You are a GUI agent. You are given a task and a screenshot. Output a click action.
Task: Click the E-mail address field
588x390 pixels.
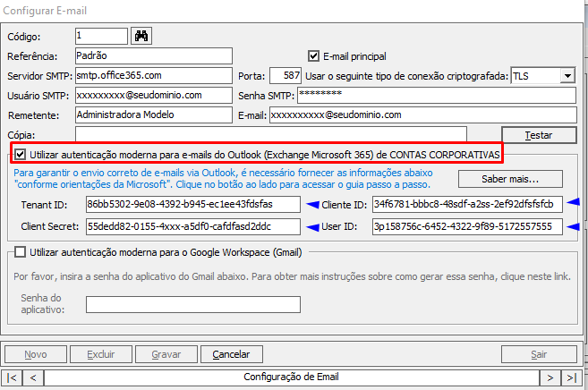423,115
